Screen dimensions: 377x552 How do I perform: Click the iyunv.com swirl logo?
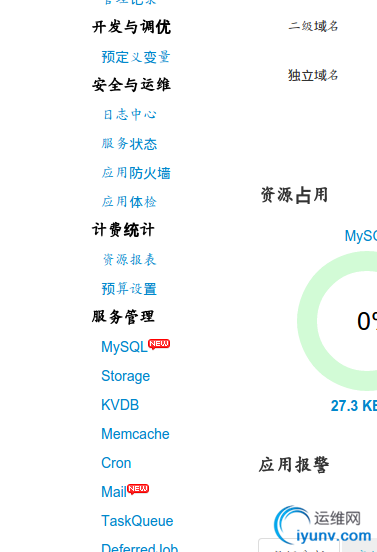(x=292, y=525)
